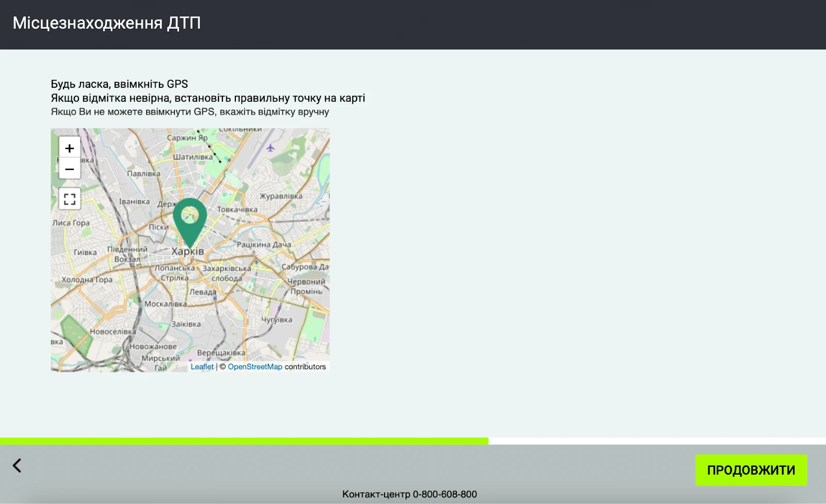Click the airport plane icon on map

tap(270, 148)
